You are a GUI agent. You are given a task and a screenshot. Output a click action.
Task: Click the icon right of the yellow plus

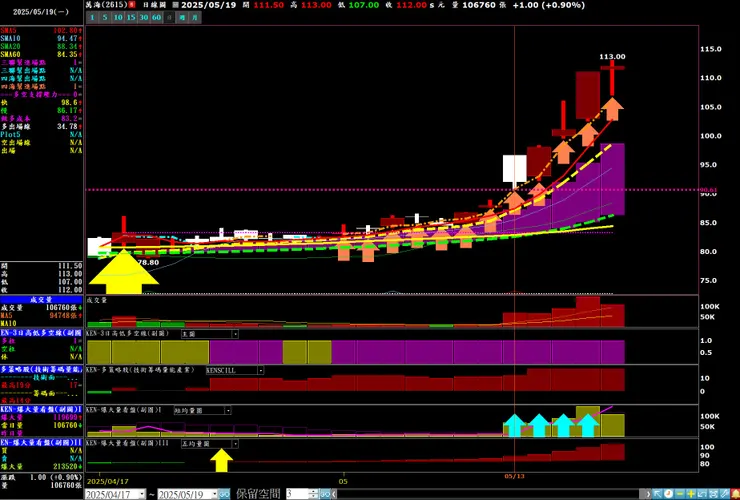pos(702,494)
